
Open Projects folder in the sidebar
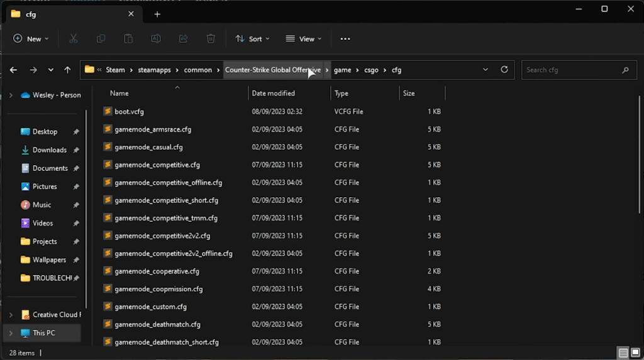pos(45,241)
